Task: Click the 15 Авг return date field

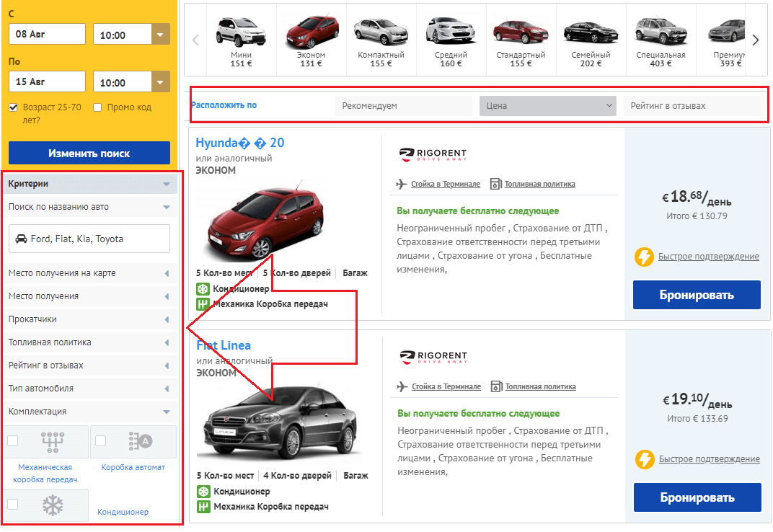Action: coord(47,82)
